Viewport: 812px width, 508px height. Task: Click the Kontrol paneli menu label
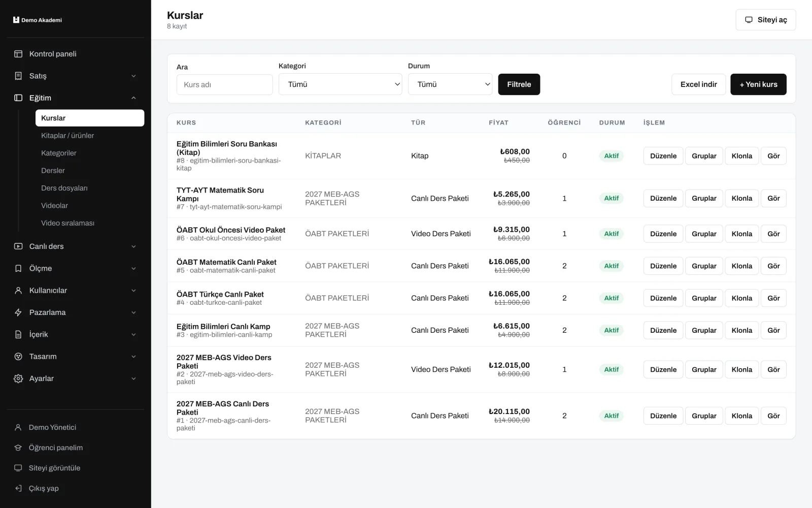pyautogui.click(x=53, y=54)
